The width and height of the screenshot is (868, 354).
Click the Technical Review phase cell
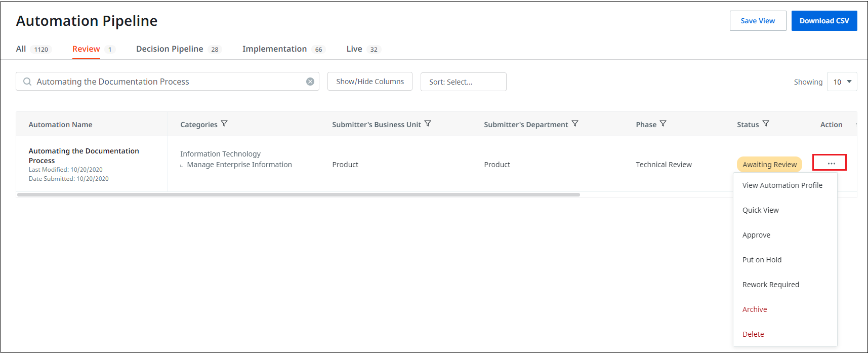click(664, 165)
